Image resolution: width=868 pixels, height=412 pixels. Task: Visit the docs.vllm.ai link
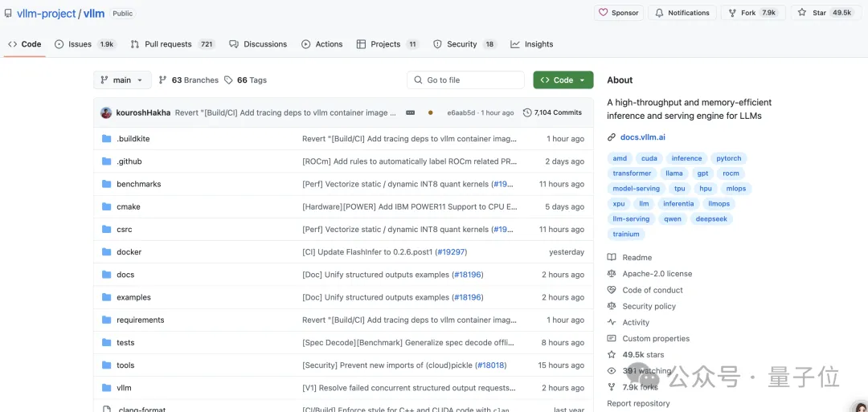coord(642,137)
